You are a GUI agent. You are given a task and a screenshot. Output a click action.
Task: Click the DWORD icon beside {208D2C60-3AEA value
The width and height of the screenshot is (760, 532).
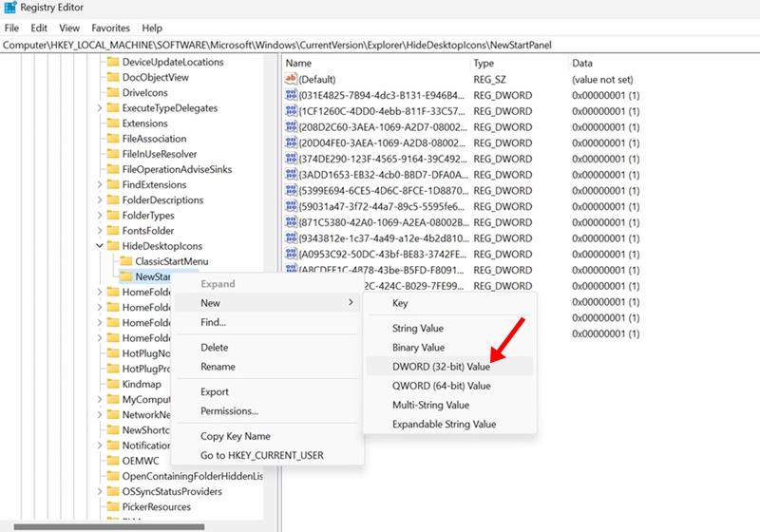tap(291, 127)
